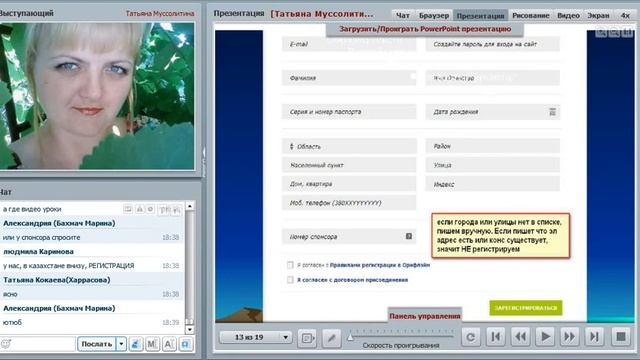Viewport: 640px width, 360px height.
Task: Click the A font-size icon in chat bar
Action: (169, 344)
